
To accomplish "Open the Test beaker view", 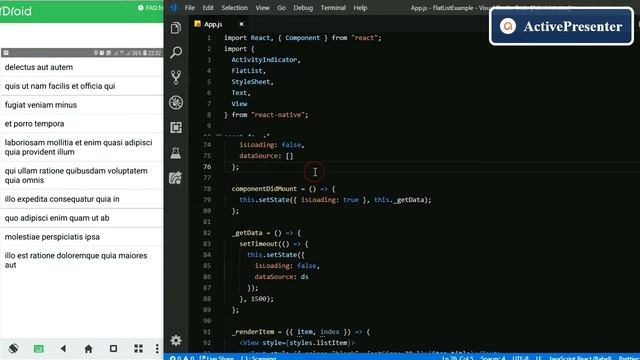I will [176, 153].
